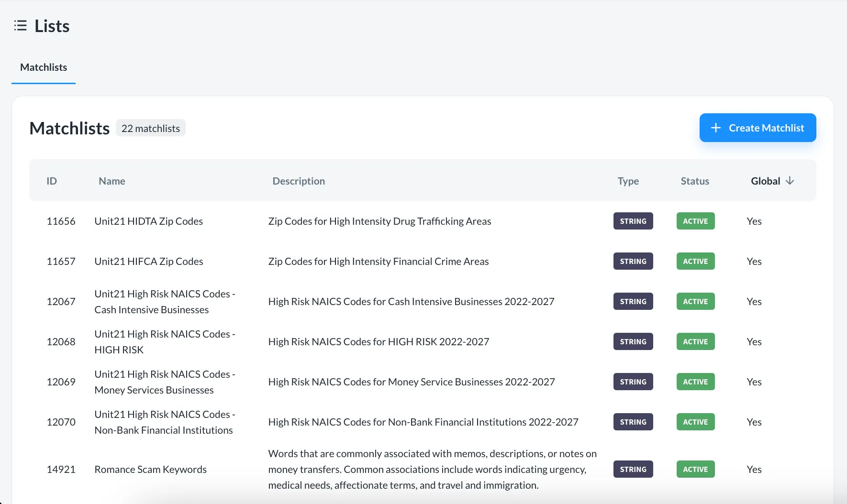Click the ACTIVE badge in row 12068
Image resolution: width=847 pixels, height=504 pixels.
(695, 341)
